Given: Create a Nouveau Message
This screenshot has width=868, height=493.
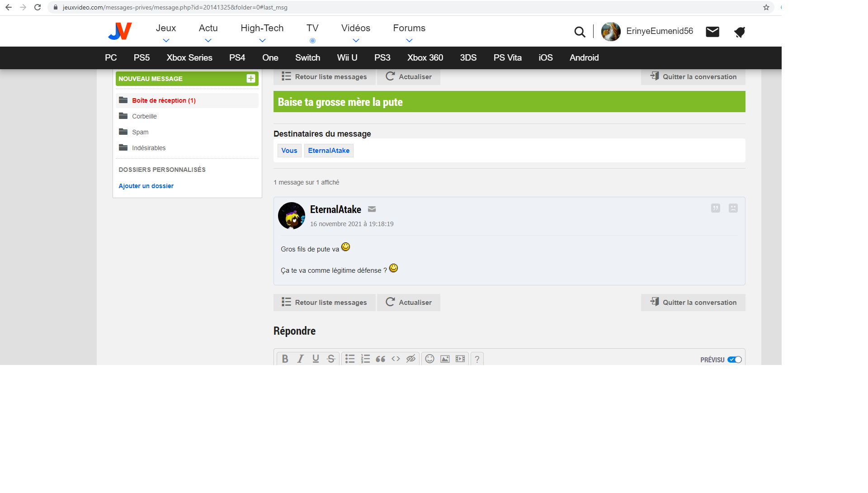Looking at the screenshot, I should coord(187,79).
